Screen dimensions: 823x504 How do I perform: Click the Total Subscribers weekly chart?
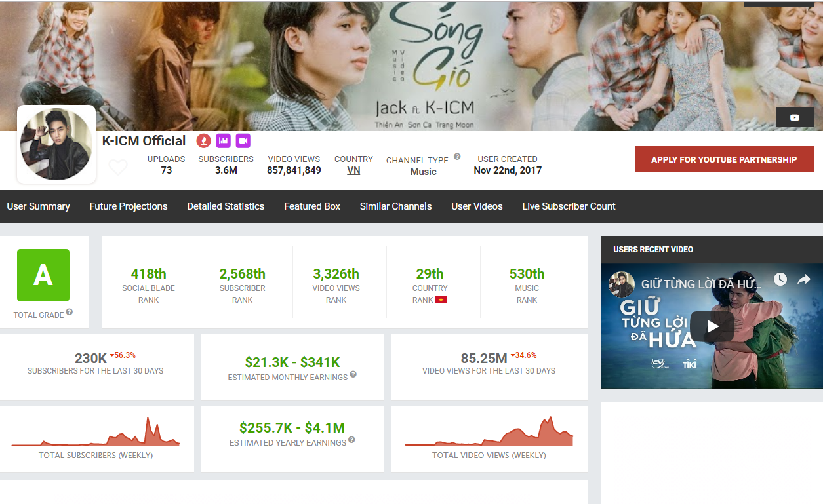(96, 431)
